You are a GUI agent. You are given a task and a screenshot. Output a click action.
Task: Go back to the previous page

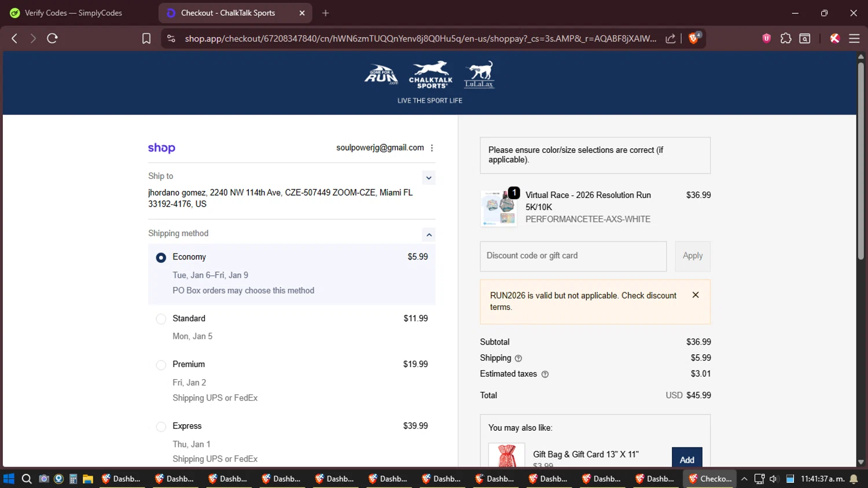click(14, 38)
